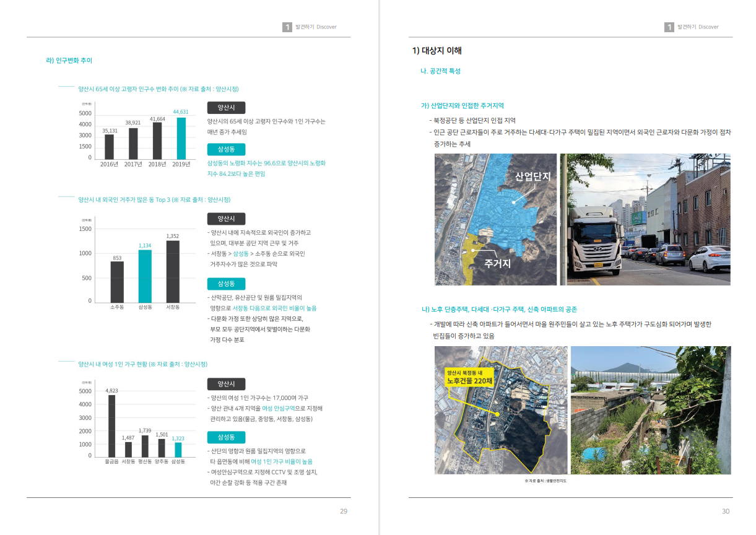Open the photo of the old rooftop house

[x=650, y=410]
